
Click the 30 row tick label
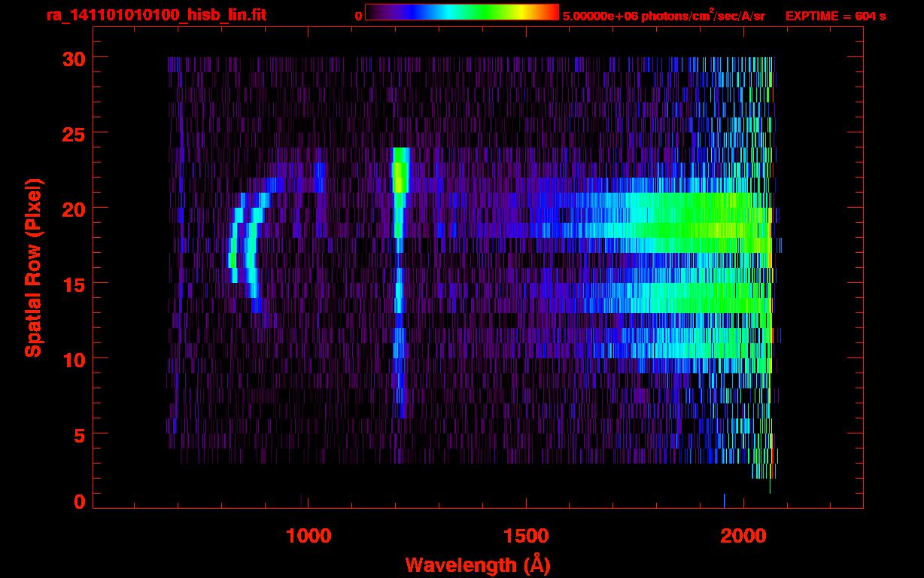(x=73, y=58)
